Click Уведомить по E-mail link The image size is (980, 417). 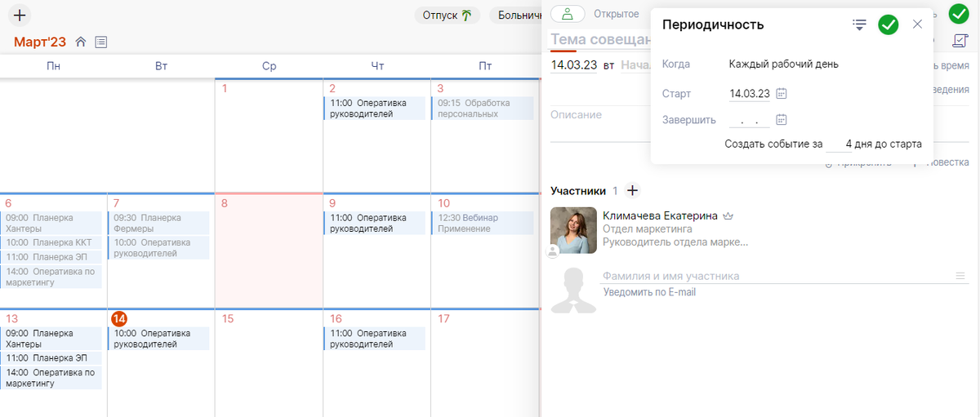tap(649, 292)
